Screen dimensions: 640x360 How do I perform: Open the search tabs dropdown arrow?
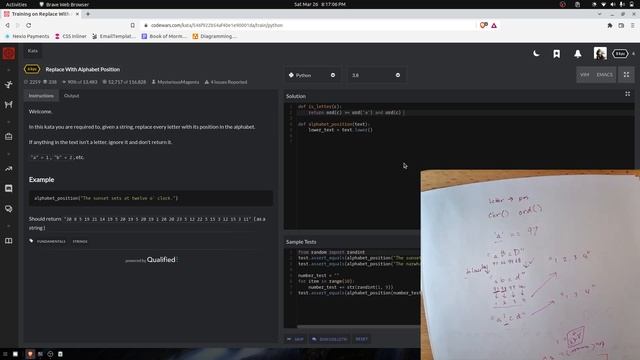click(x=600, y=14)
